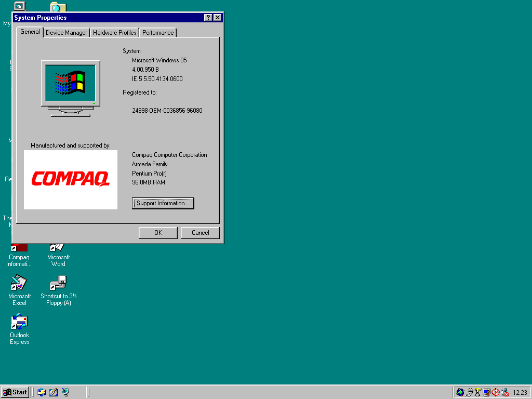The image size is (532, 399).
Task: Click the "Pentium Pro(r)" processor text
Action: pos(149,174)
